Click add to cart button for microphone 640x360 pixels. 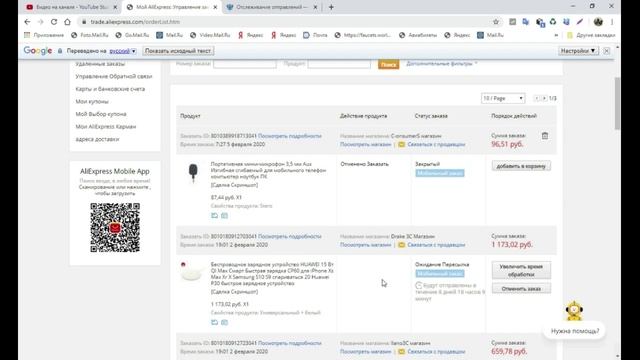pyautogui.click(x=521, y=166)
